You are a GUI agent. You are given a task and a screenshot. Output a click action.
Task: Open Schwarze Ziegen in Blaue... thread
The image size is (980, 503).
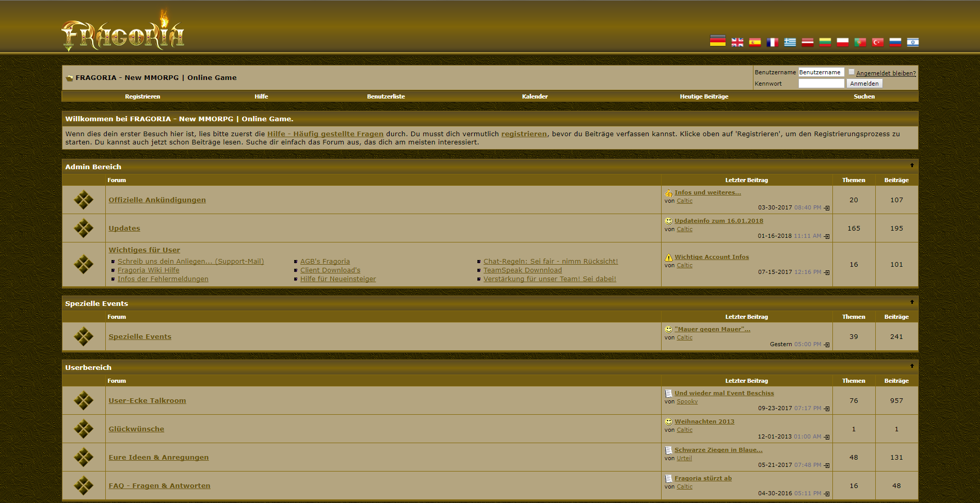point(718,450)
